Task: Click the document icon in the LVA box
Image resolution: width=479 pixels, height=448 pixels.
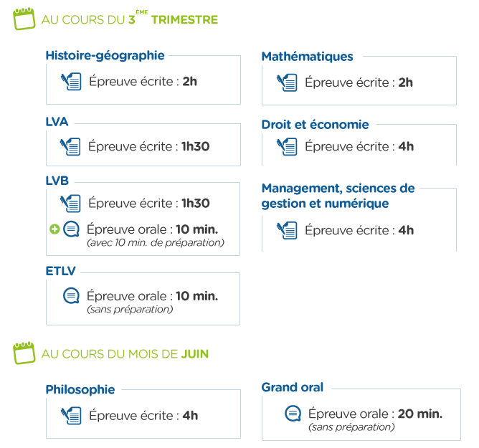Action: [70, 146]
